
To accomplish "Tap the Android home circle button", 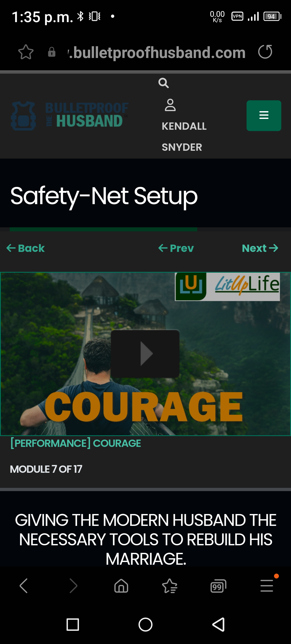I will coord(145,625).
